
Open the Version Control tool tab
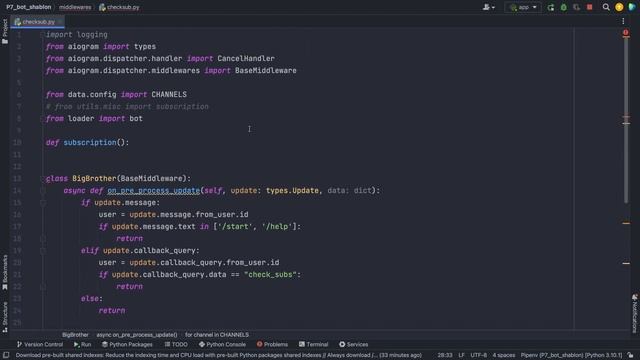(x=40, y=344)
